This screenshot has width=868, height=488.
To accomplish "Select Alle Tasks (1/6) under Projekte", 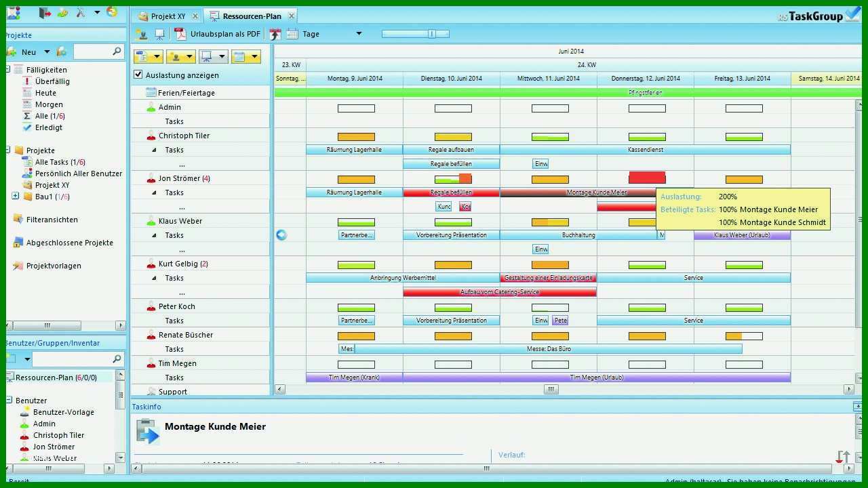I will 60,162.
